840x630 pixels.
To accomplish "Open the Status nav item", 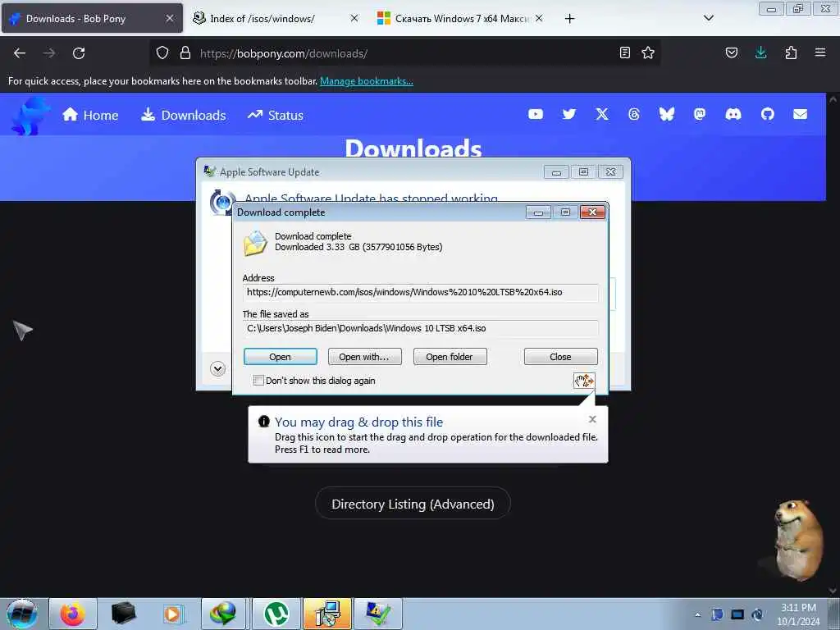I will (x=276, y=115).
